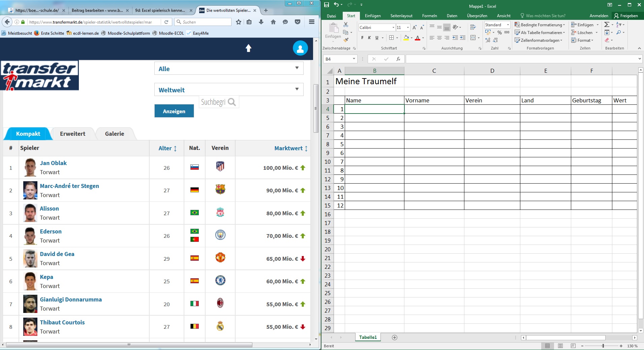Screen dimensions: 644x350
Task: Open the Datei menu in Excel
Action: (x=331, y=16)
